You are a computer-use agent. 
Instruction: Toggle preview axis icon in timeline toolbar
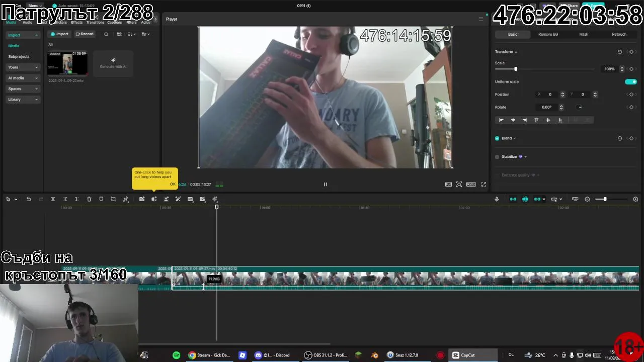554,199
